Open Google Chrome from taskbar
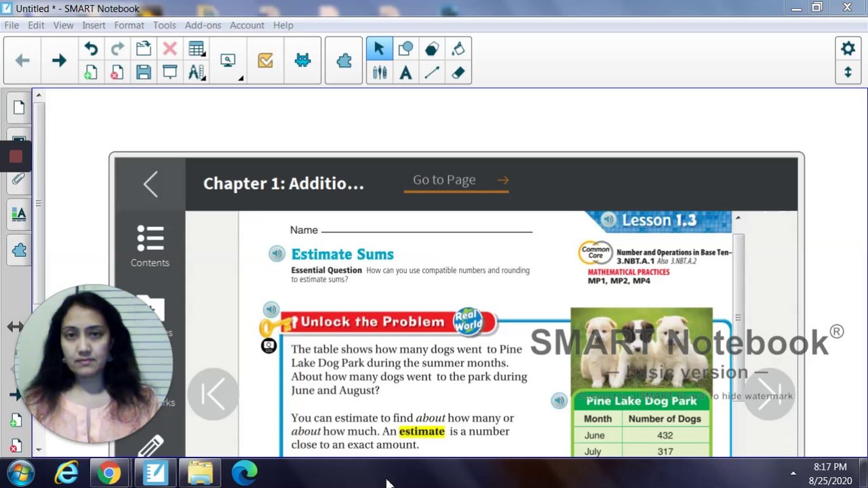This screenshot has width=868, height=488. pyautogui.click(x=109, y=472)
